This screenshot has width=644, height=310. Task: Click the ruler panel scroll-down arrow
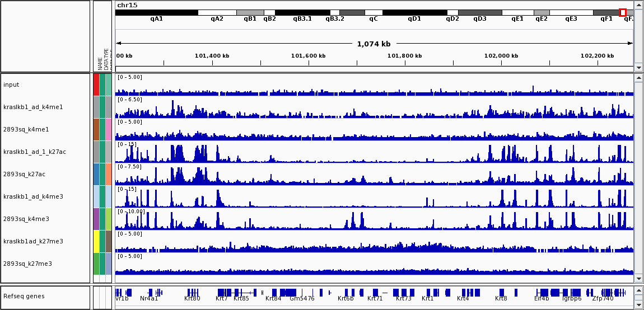click(x=639, y=68)
